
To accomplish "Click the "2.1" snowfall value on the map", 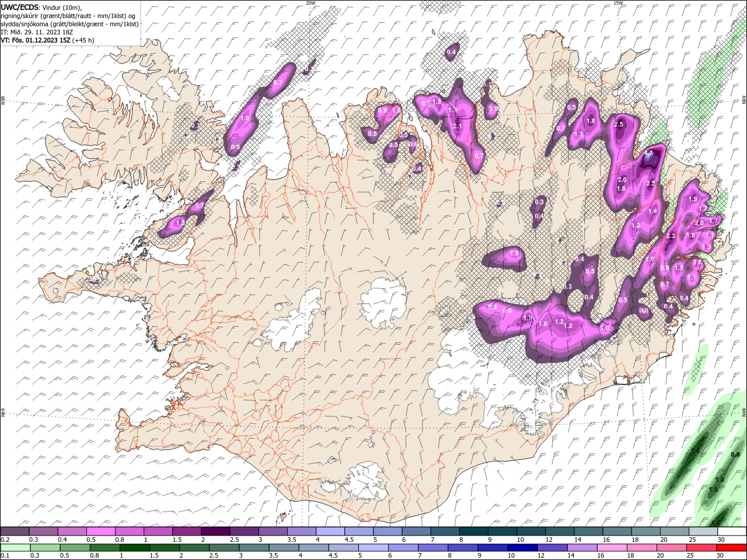I will [x=458, y=126].
